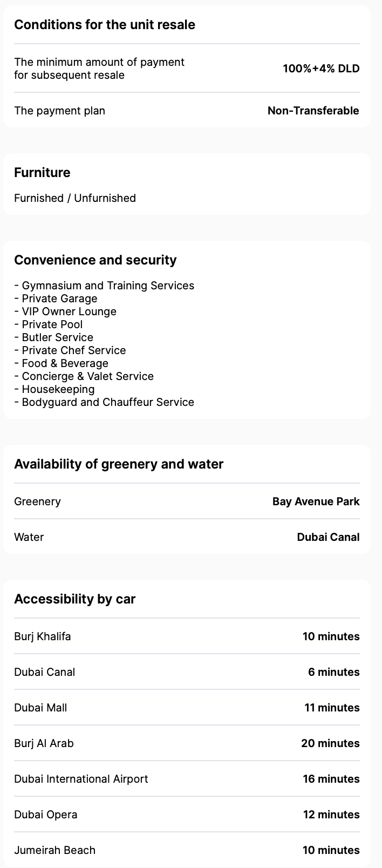382x868 pixels.
Task: Click 'Gymnasium and Training Services' list item
Action: pos(108,286)
